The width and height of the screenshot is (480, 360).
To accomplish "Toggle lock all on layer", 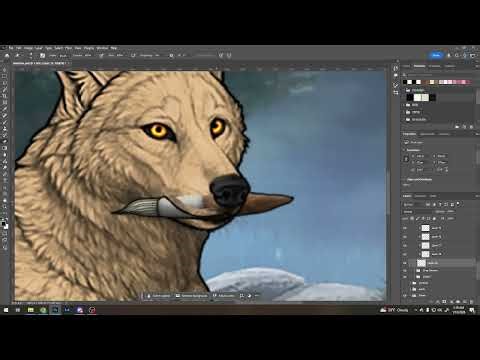I will (x=434, y=218).
